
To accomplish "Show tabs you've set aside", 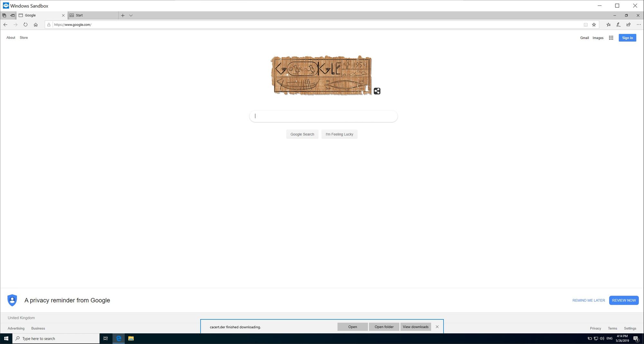I will click(4, 15).
